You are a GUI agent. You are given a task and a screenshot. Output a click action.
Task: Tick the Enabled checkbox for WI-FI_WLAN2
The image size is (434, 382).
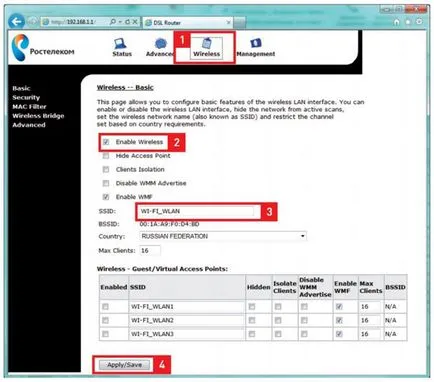106,320
